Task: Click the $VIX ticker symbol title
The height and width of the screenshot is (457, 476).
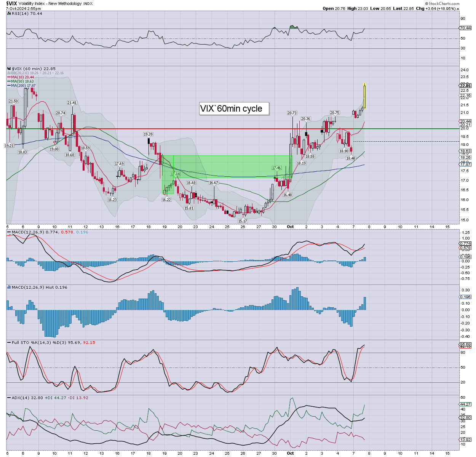Action: [x=11, y=3]
